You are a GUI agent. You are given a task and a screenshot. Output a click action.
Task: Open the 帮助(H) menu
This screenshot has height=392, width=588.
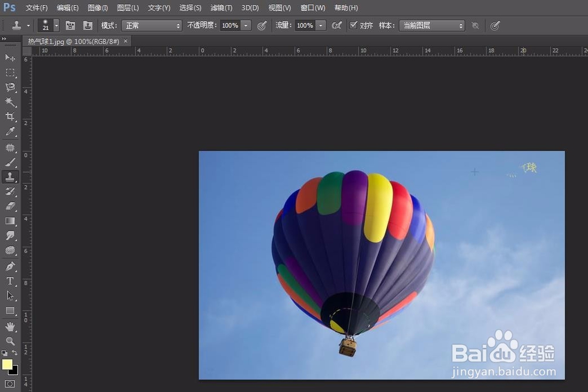click(x=346, y=8)
